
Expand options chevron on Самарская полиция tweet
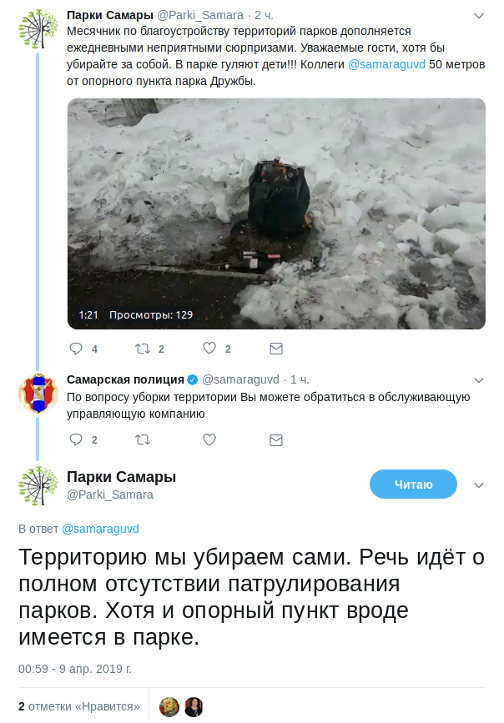coord(479,380)
